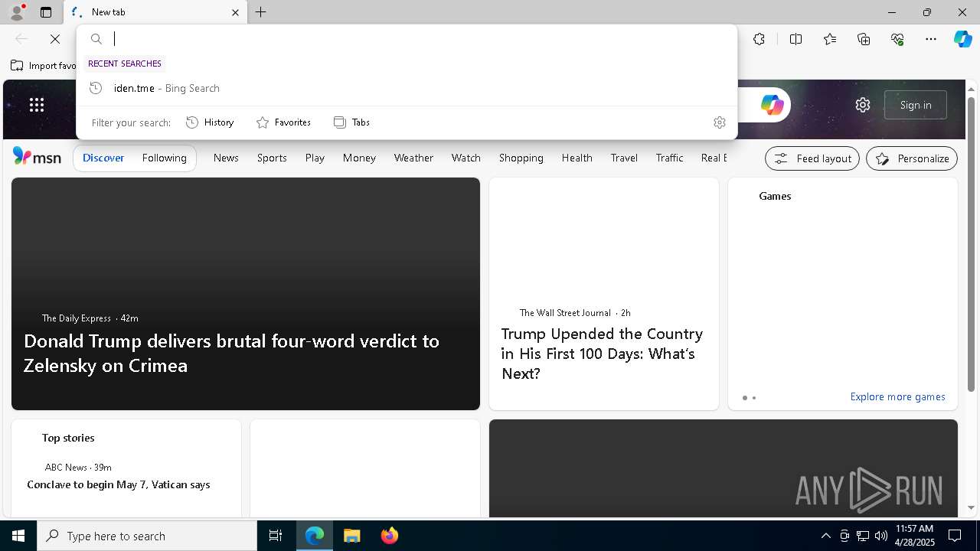Open the Settings and more ellipsis menu
The height and width of the screenshot is (551, 980).
point(931,39)
